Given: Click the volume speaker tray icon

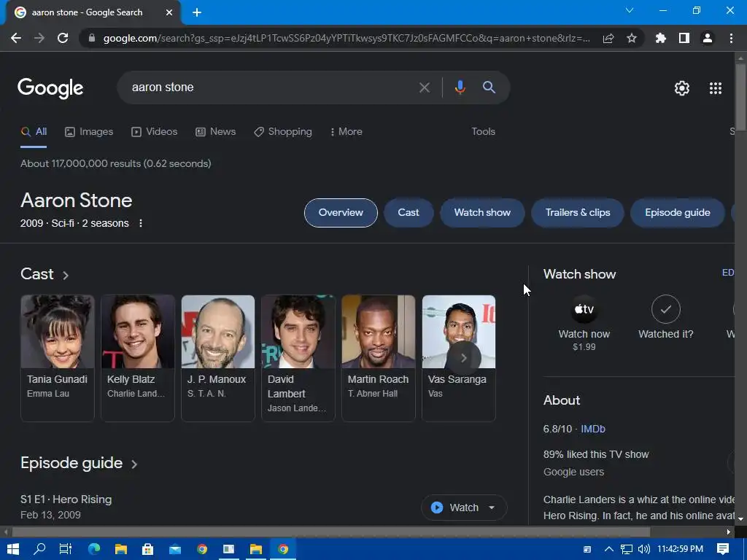Looking at the screenshot, I should tap(643, 549).
